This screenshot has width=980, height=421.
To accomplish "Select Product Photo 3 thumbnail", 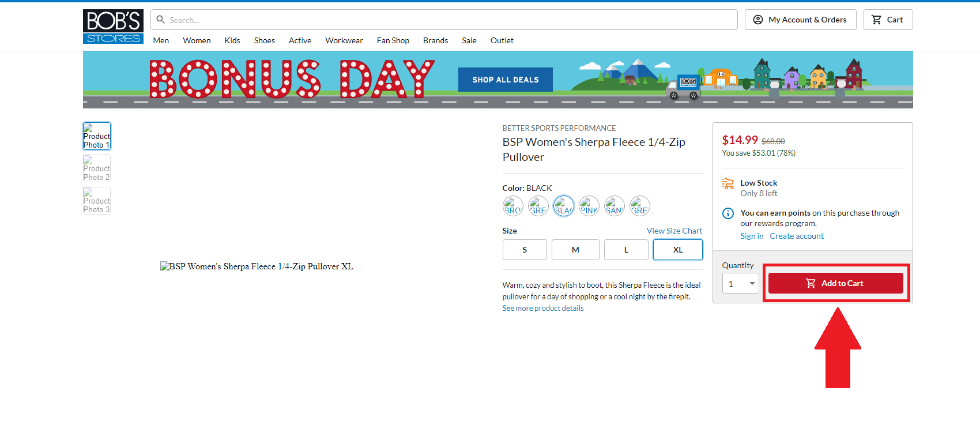I will point(97,201).
